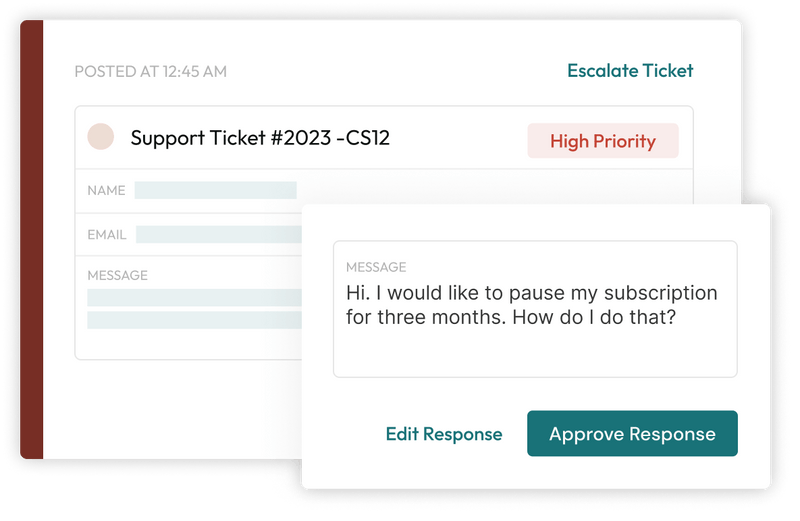The height and width of the screenshot is (521, 800).
Task: Click the Escalate Ticket link
Action: click(x=630, y=71)
